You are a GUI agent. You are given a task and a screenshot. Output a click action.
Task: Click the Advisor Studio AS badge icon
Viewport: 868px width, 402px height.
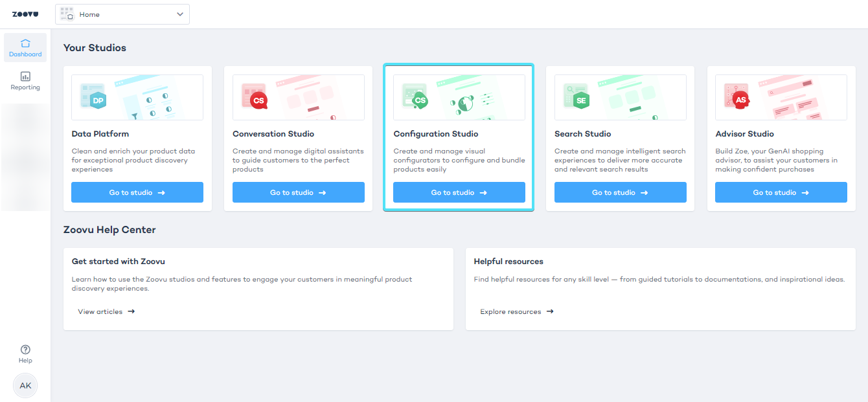[x=741, y=100]
